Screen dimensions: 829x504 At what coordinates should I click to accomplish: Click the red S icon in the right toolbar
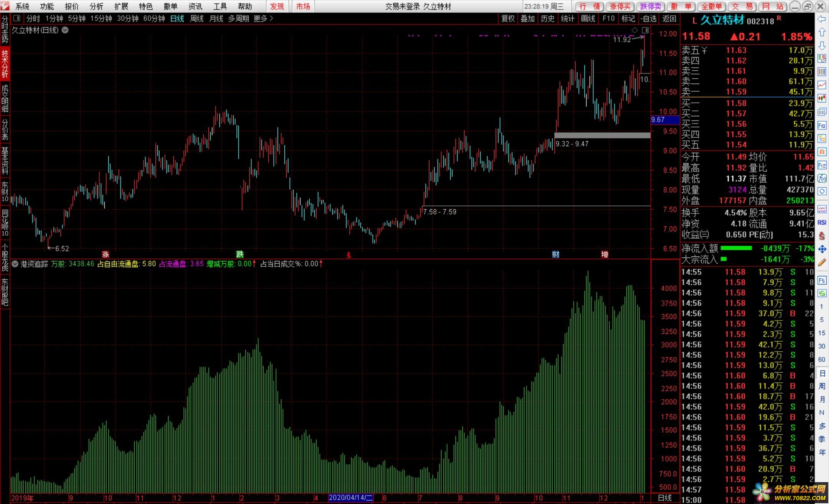[x=822, y=236]
